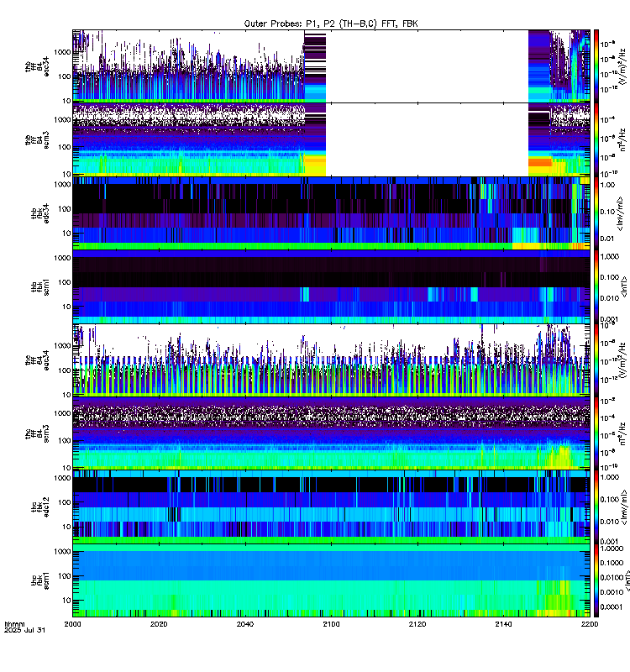Image resolution: width=630 pixels, height=672 pixels.
Task: Select the thb fbk edc34 panel axis label
Action: tap(39, 213)
